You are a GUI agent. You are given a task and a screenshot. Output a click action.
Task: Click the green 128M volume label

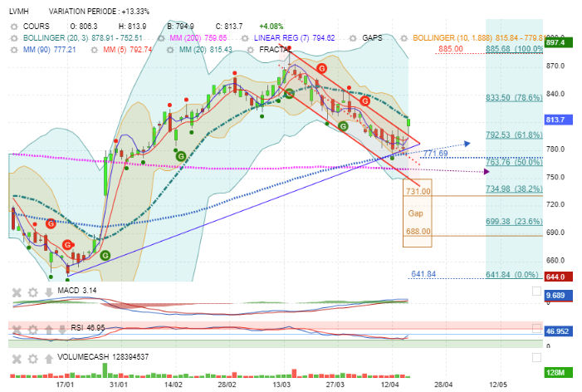coord(559,373)
